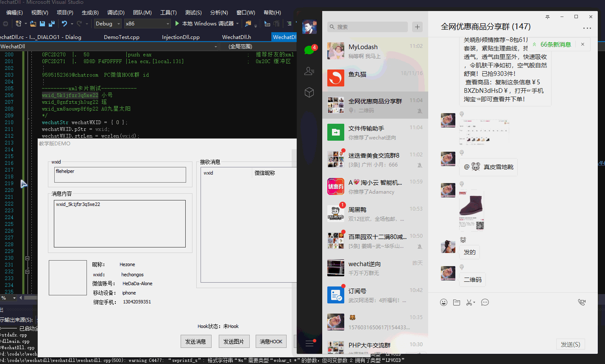This screenshot has height=364, width=605.
Task: Switch to the DemoTest.cpp tab
Action: click(122, 37)
